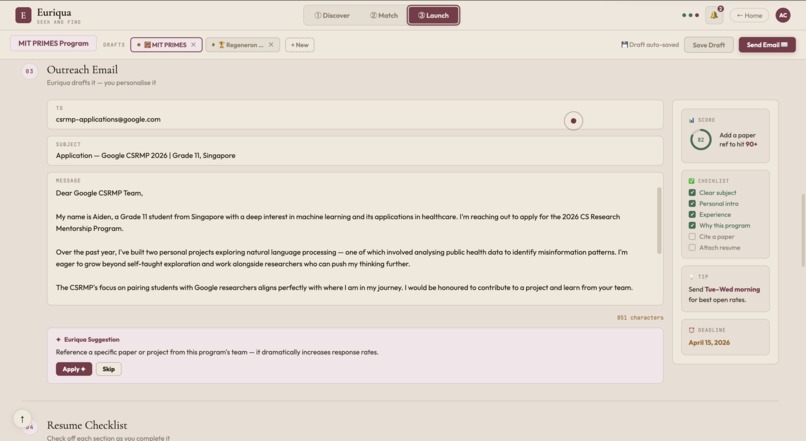This screenshot has height=441, width=806.
Task: Click Save Draft button
Action: click(x=708, y=45)
